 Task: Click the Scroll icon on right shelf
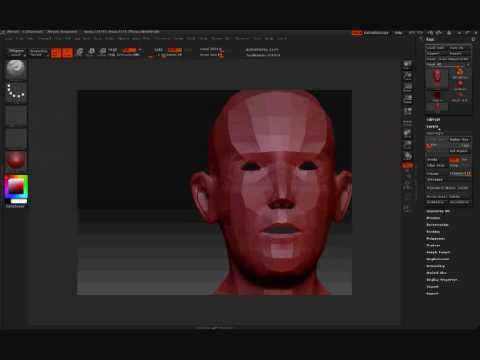point(407,64)
